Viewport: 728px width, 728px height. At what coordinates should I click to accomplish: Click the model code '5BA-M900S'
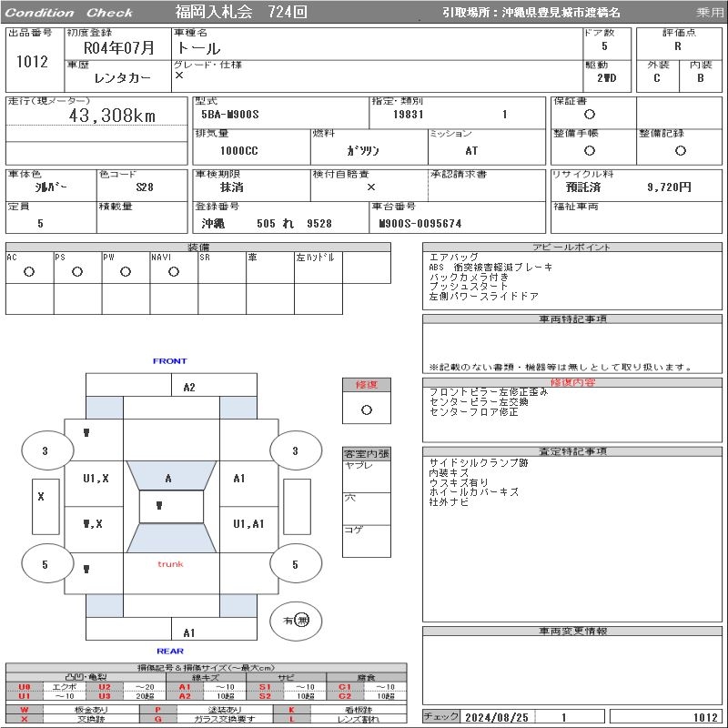[x=230, y=115]
